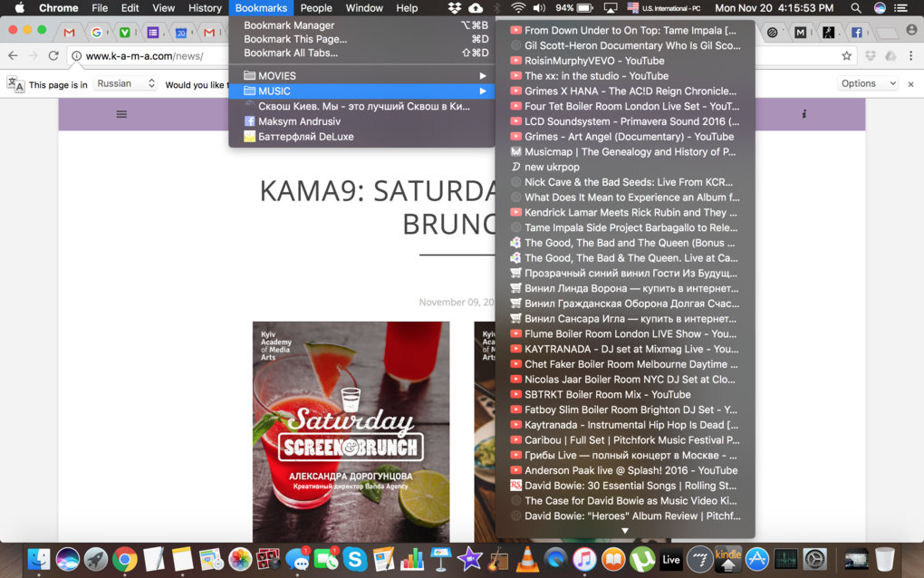The height and width of the screenshot is (578, 924).
Task: Click the cloud upload menu bar icon
Action: pyautogui.click(x=476, y=7)
